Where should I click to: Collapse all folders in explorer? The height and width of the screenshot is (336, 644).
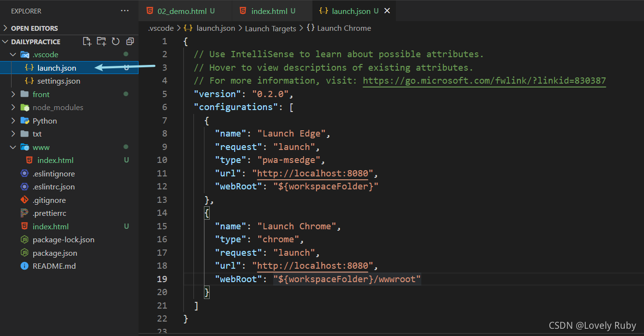pos(130,41)
